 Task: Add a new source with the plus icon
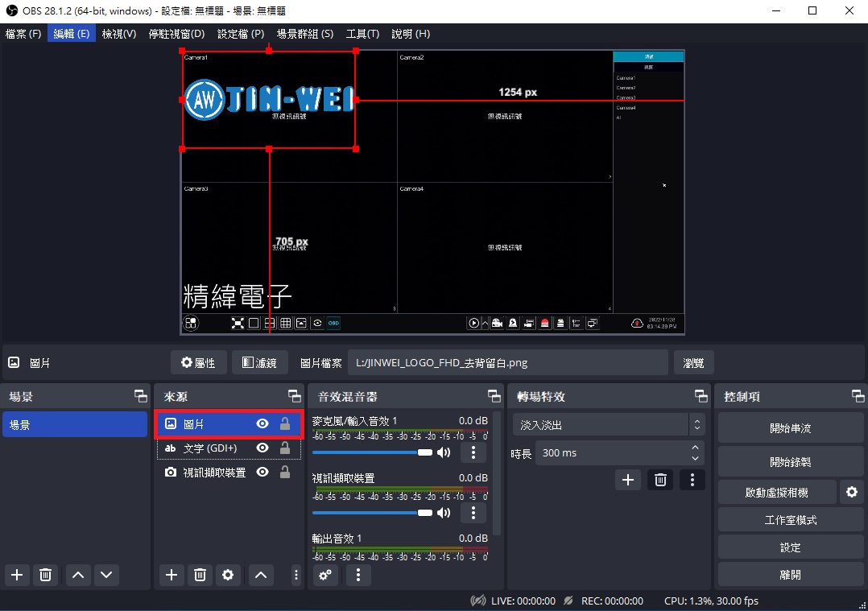click(172, 575)
